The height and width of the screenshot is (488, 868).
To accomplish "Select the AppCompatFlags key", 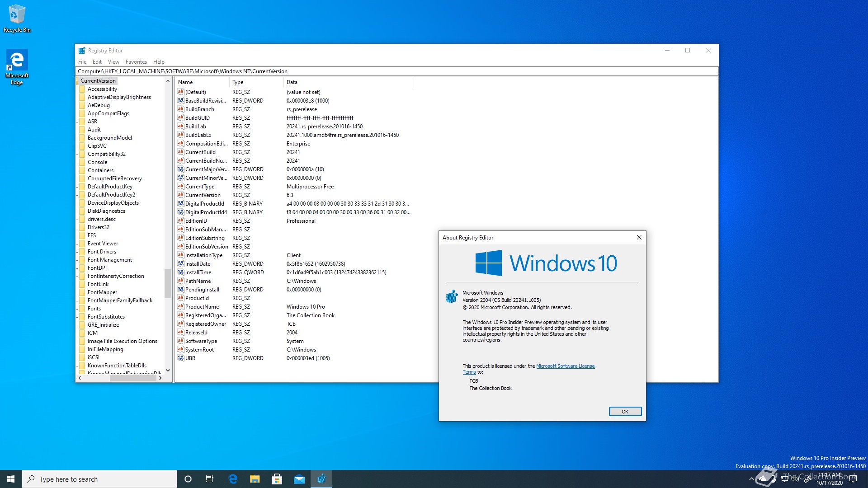I will tap(108, 113).
